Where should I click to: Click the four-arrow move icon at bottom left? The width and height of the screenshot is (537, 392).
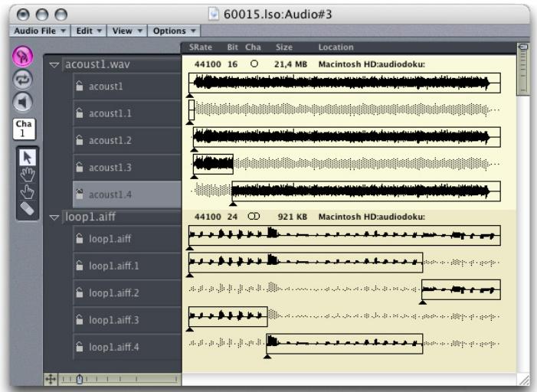tap(51, 379)
